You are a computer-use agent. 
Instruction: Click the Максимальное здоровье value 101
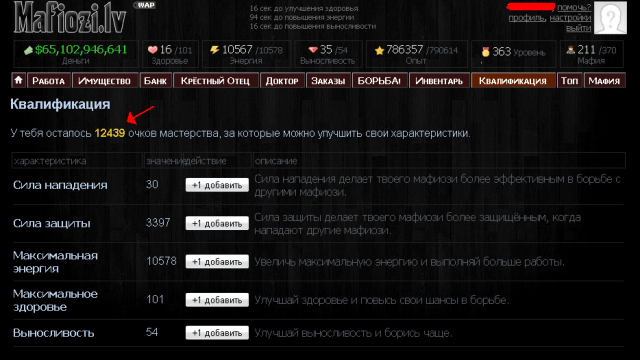[155, 300]
